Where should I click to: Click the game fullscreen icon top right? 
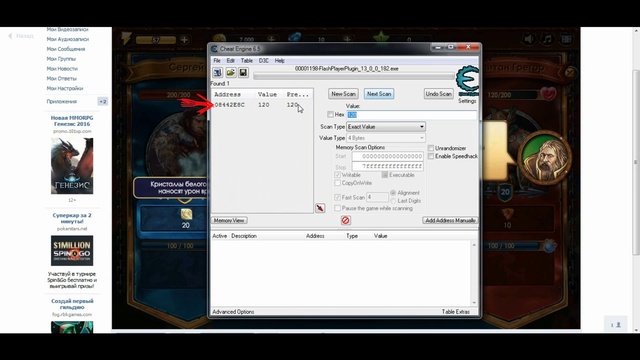tap(566, 39)
